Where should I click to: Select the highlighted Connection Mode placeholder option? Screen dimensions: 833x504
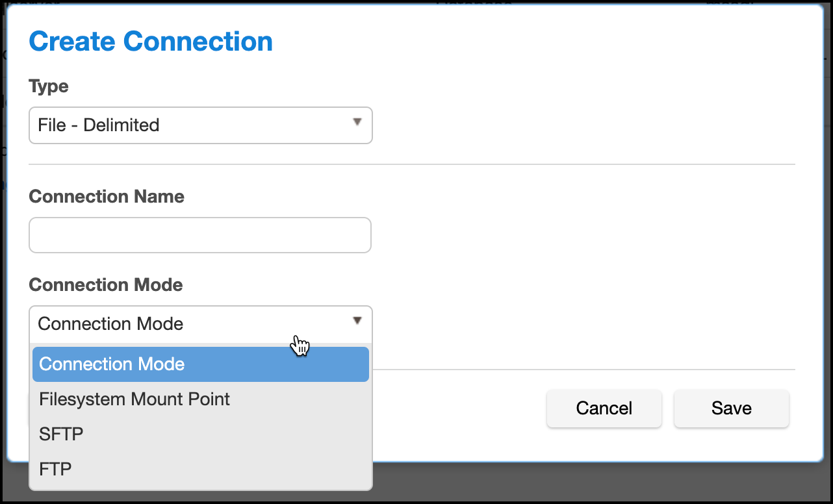tap(200, 364)
